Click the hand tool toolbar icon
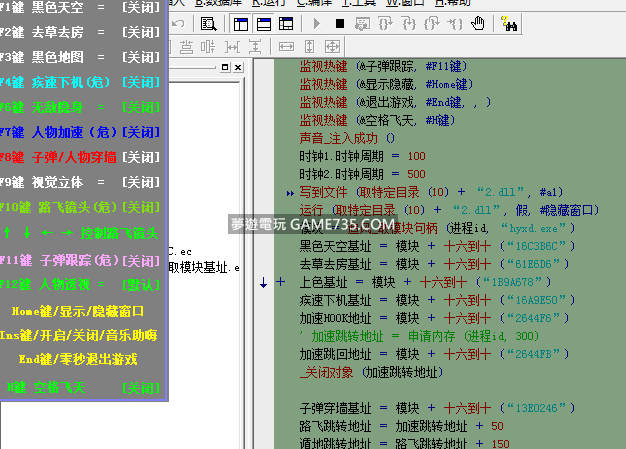626x449 pixels. [x=478, y=22]
